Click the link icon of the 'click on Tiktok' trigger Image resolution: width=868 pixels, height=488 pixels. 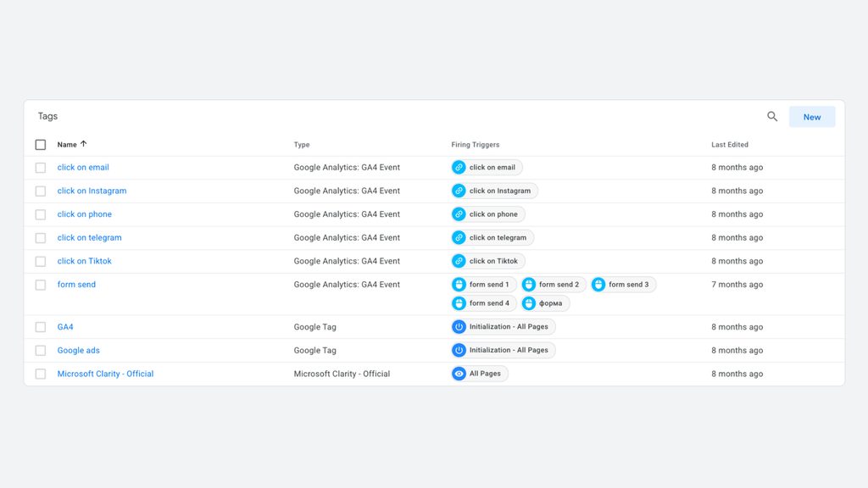459,261
